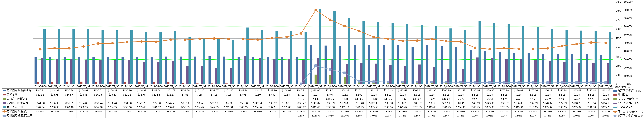Screen dimensions: 644x118
Task: Click the green swatch in the のれん、無形資産 table row header
Action: [5, 99]
